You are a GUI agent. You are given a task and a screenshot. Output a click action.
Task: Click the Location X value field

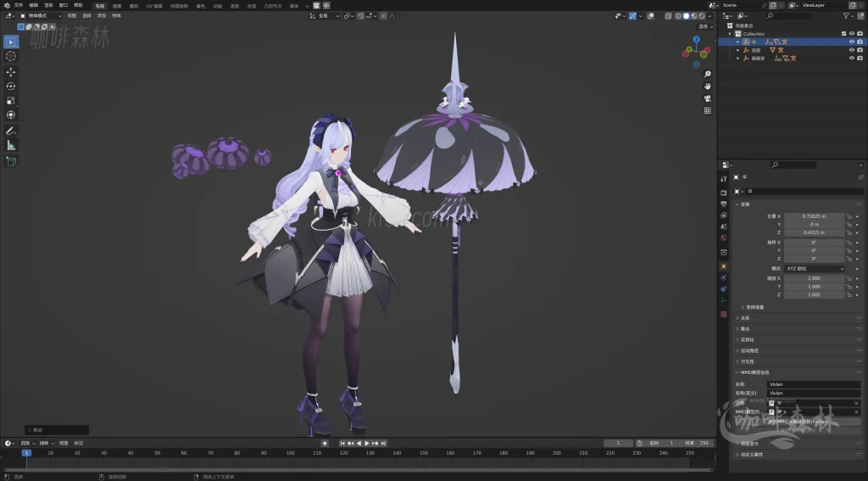coord(814,216)
